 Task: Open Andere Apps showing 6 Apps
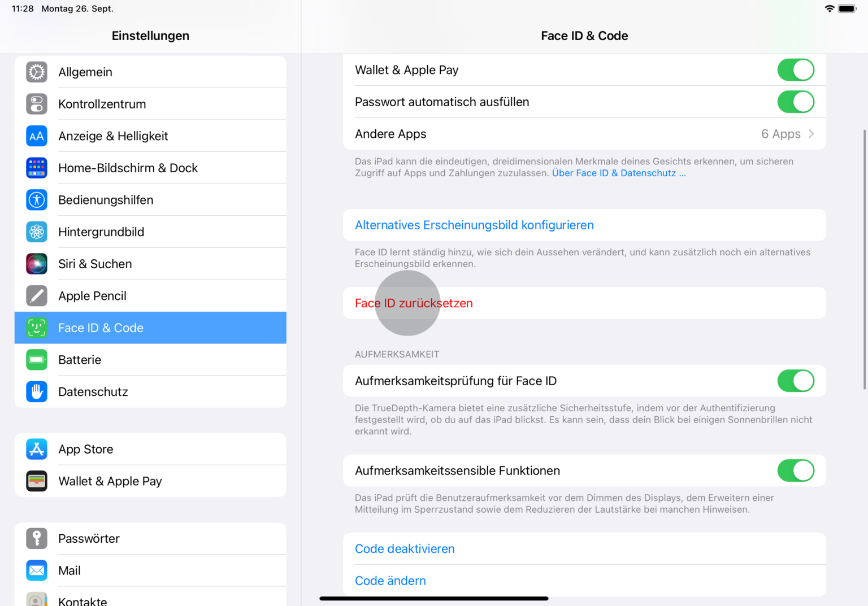pyautogui.click(x=584, y=134)
